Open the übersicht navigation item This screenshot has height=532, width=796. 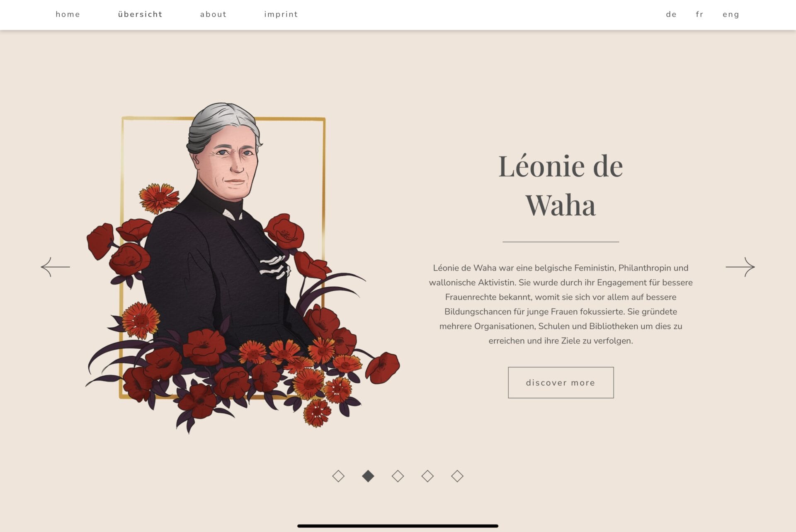click(x=140, y=15)
